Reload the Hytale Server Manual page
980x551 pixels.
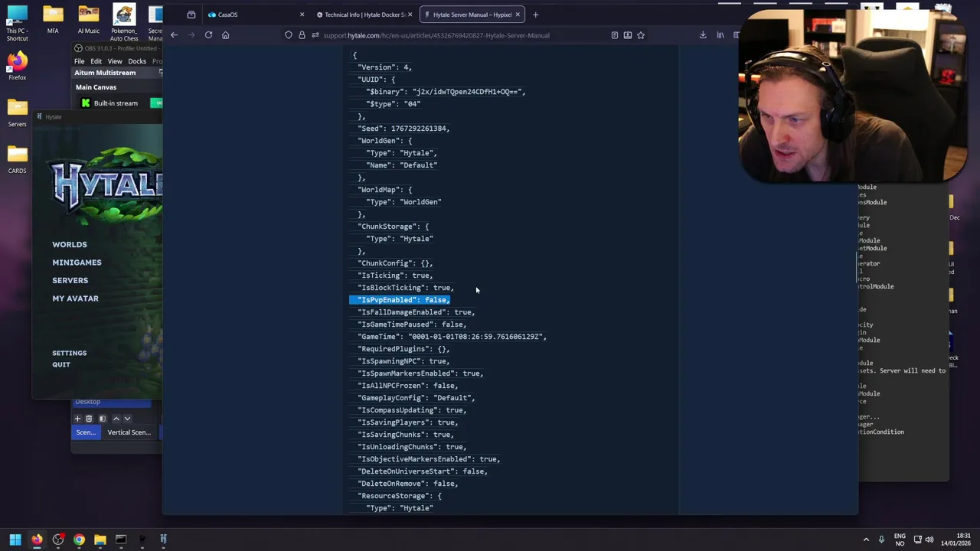pos(208,35)
